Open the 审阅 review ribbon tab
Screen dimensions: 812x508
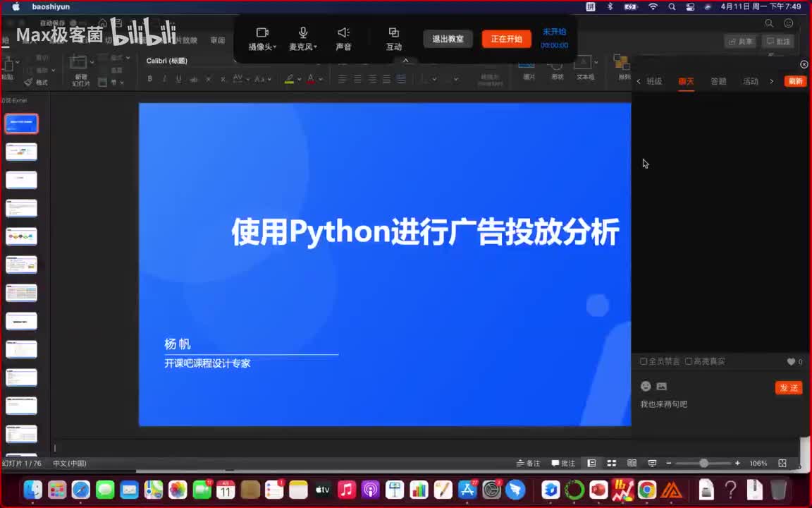[x=218, y=40]
